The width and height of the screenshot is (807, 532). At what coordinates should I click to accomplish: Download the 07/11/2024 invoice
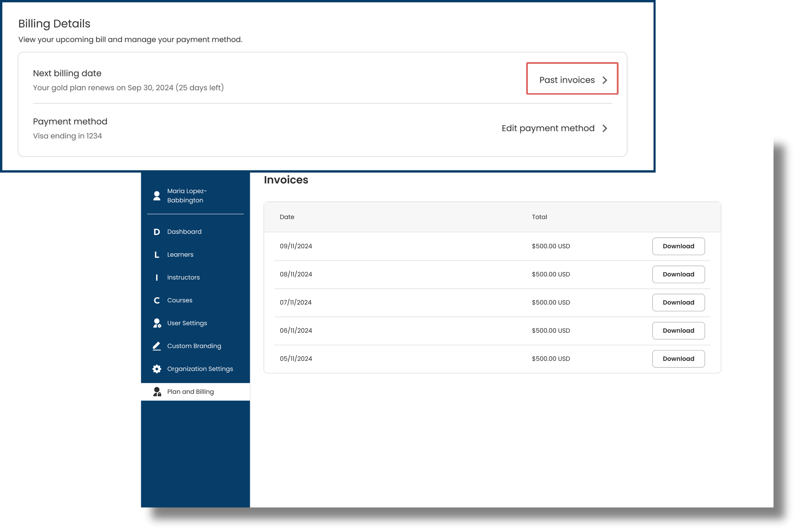point(678,302)
